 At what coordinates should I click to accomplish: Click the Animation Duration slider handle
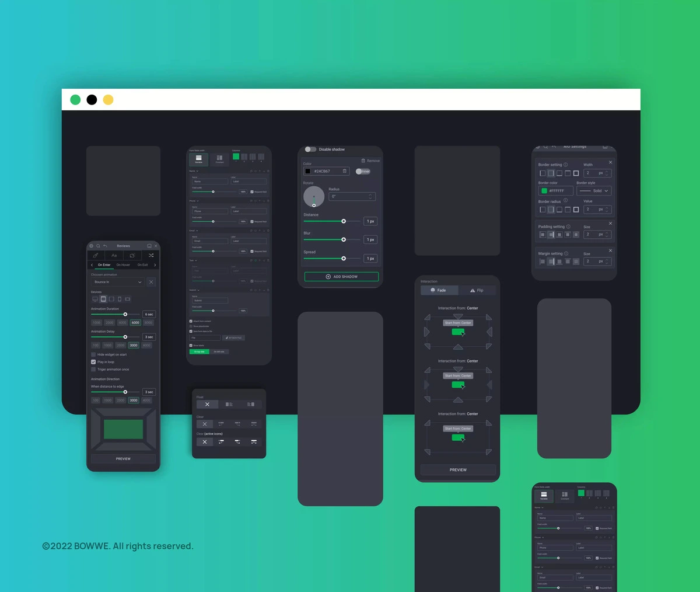125,314
